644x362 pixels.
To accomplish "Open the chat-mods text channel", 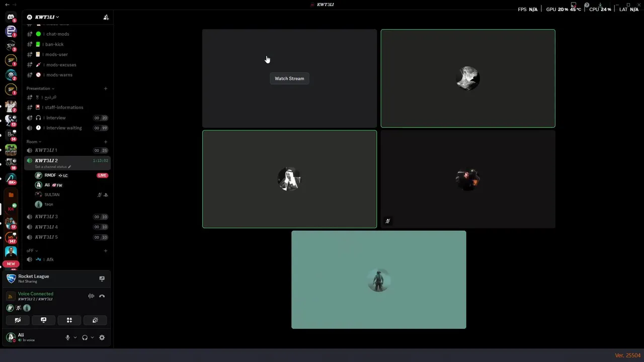I will coord(67,34).
